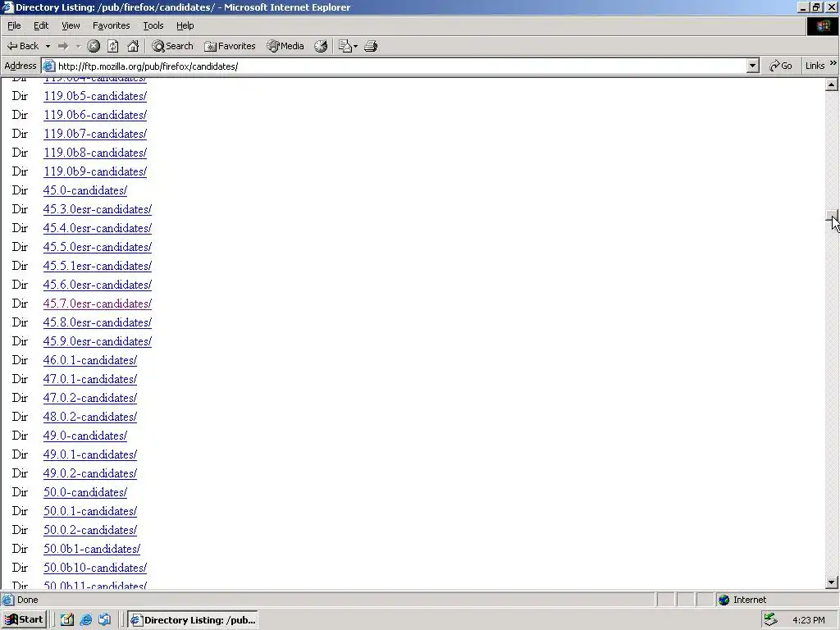Open 45.0-candidates/ directory link
This screenshot has height=630, width=840.
pyautogui.click(x=85, y=190)
